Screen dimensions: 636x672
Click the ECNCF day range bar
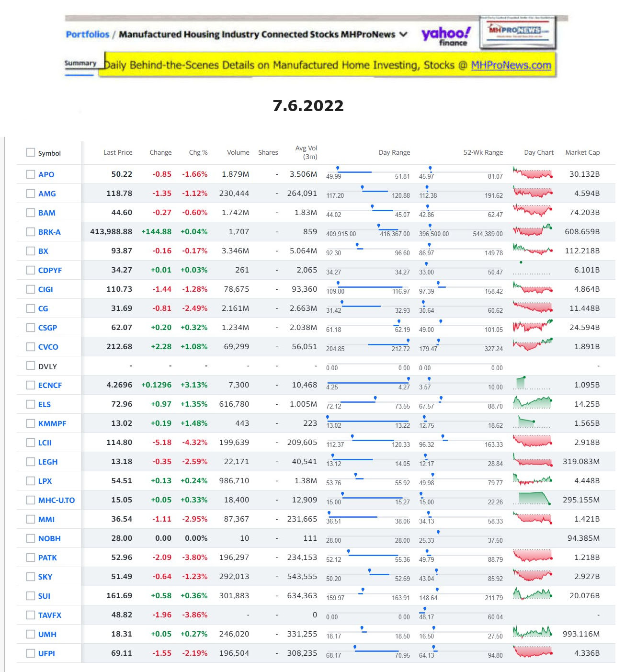coord(368,382)
